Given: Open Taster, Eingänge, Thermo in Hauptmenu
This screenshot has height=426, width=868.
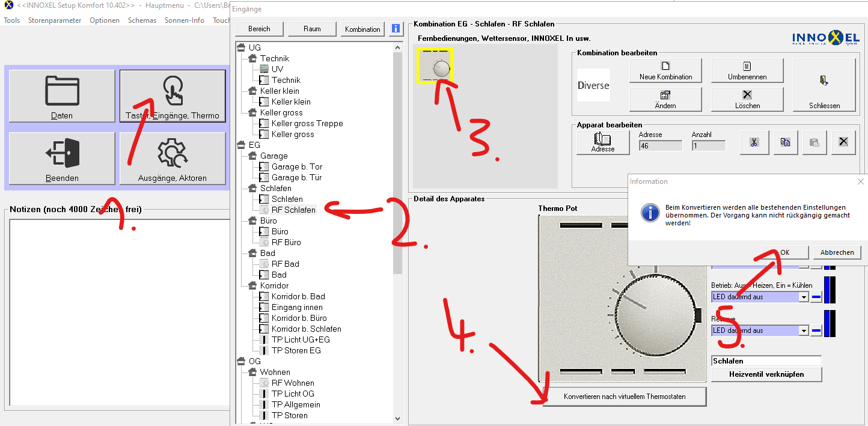Looking at the screenshot, I should (x=173, y=96).
